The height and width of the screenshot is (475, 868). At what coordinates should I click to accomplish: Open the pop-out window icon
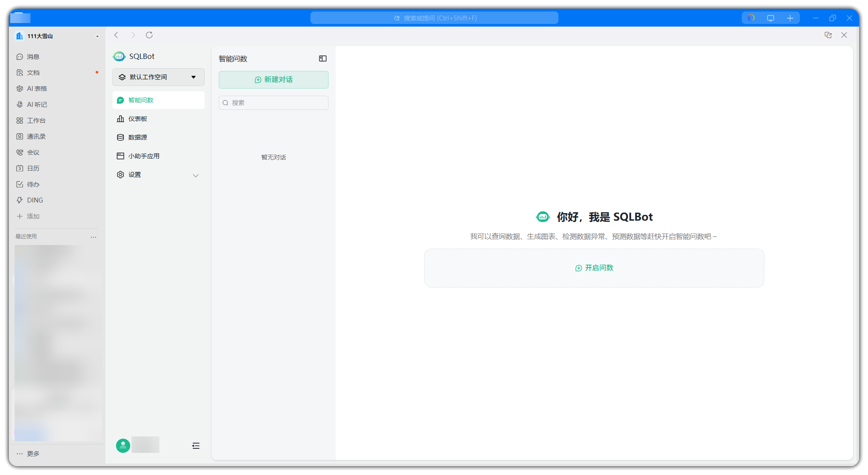coord(828,35)
